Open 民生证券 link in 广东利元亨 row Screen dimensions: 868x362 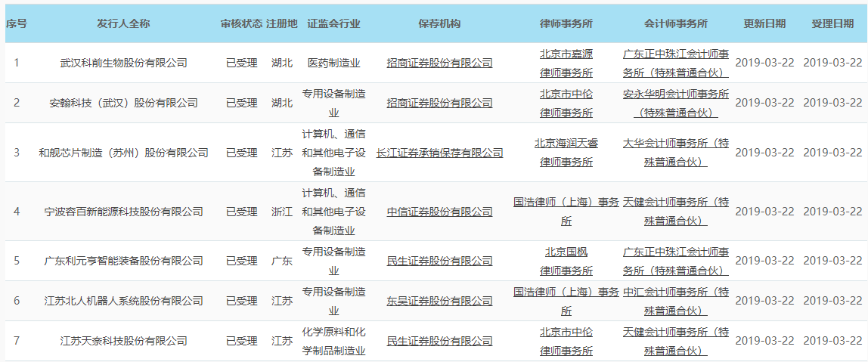pyautogui.click(x=439, y=261)
